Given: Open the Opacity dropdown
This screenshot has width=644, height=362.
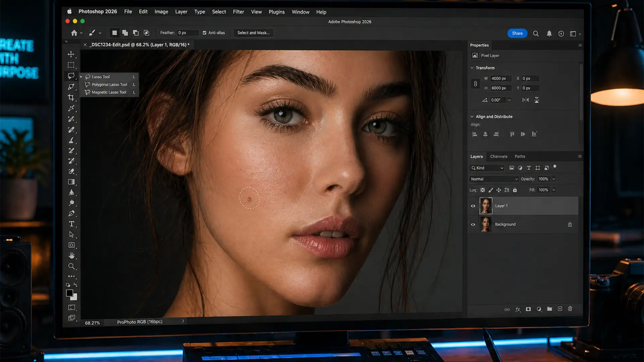Looking at the screenshot, I should [x=553, y=179].
